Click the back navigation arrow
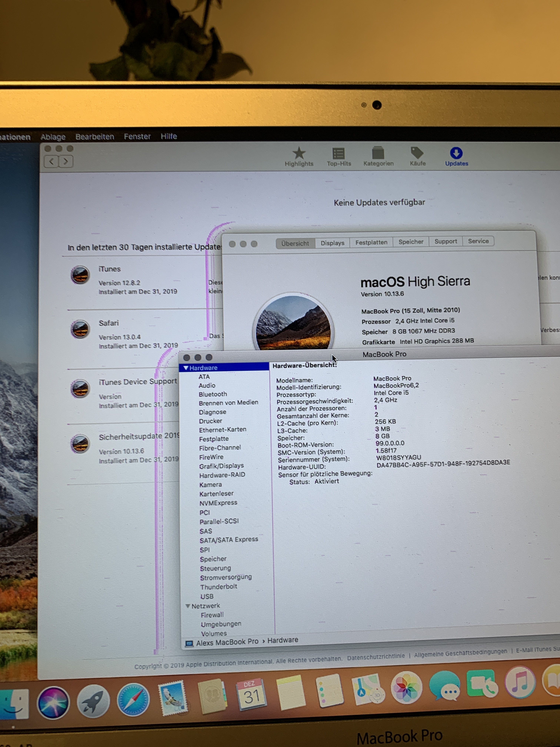 [x=51, y=161]
